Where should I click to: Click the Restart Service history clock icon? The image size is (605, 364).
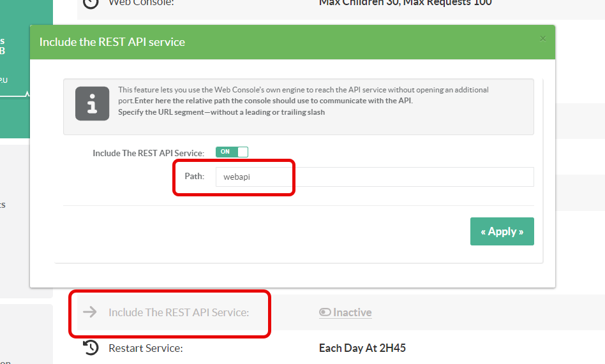point(91,348)
